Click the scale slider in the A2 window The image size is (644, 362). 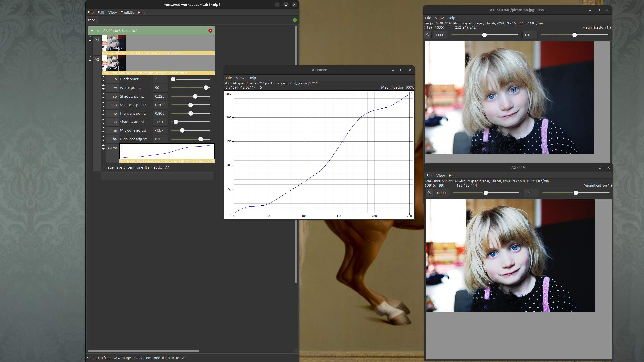[x=486, y=193]
